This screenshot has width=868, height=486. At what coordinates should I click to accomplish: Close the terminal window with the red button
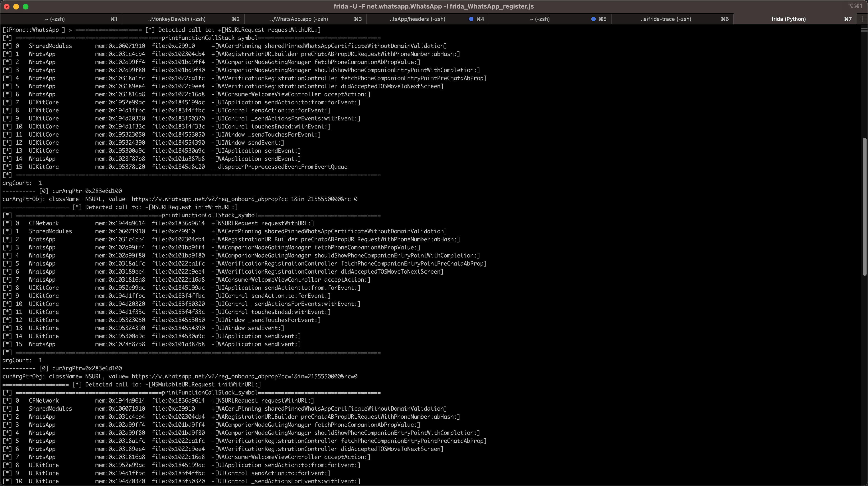click(6, 6)
